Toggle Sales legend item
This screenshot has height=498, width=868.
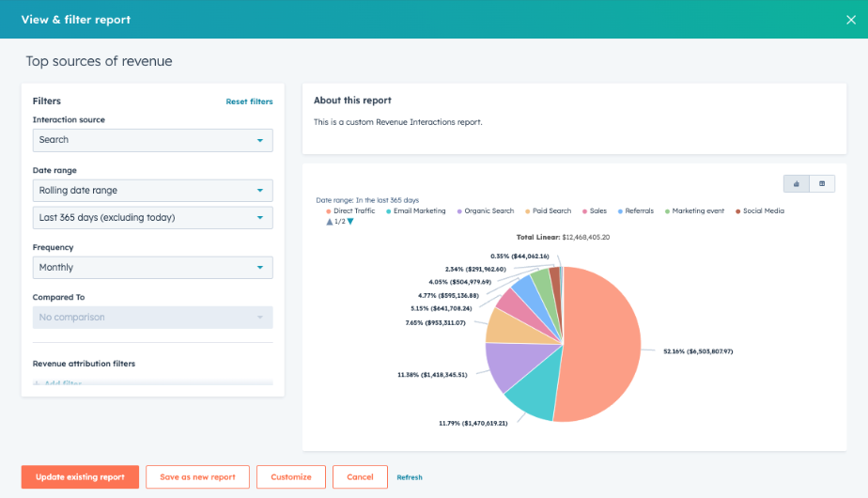595,211
